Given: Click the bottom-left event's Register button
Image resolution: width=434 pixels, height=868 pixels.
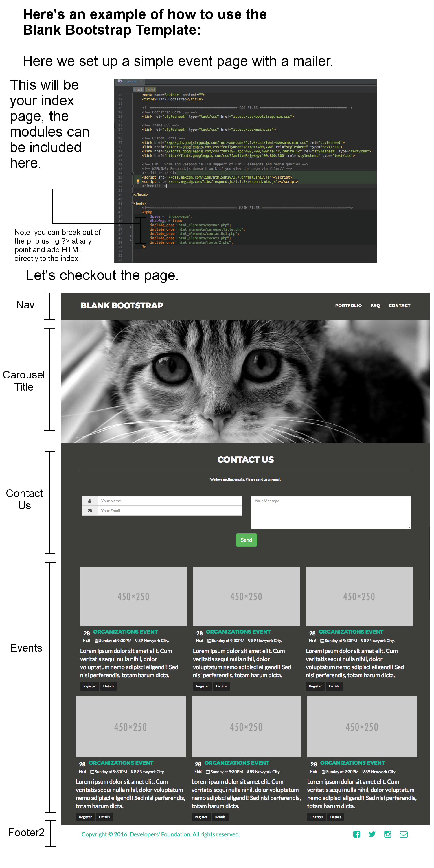Looking at the screenshot, I should click(85, 817).
